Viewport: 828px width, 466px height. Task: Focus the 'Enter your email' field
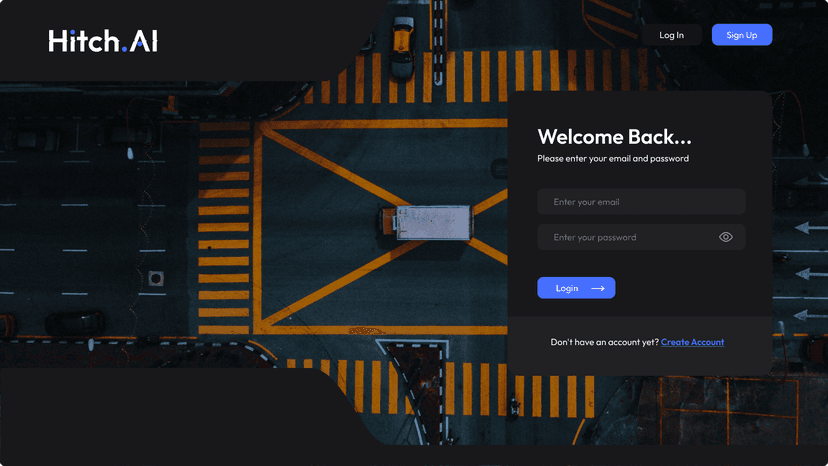tap(641, 202)
